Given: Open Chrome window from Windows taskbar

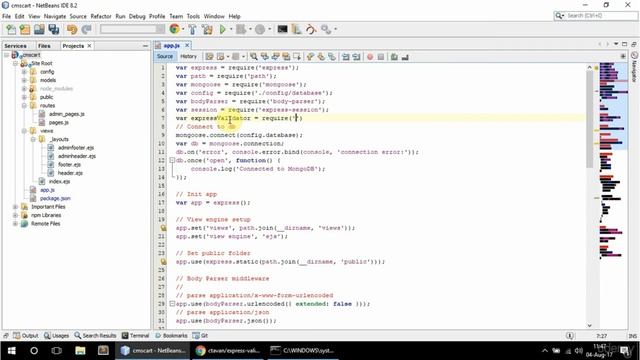Looking at the screenshot, I should coord(227,351).
